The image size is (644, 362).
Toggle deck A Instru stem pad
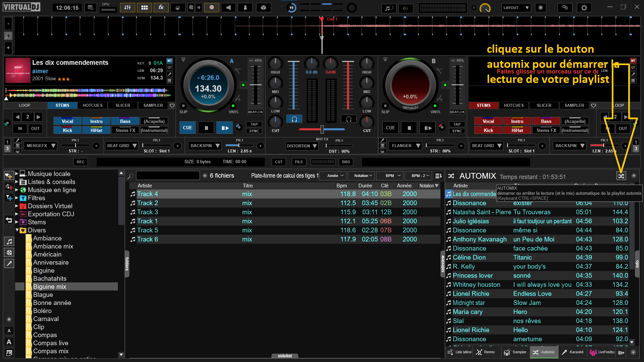pos(96,121)
